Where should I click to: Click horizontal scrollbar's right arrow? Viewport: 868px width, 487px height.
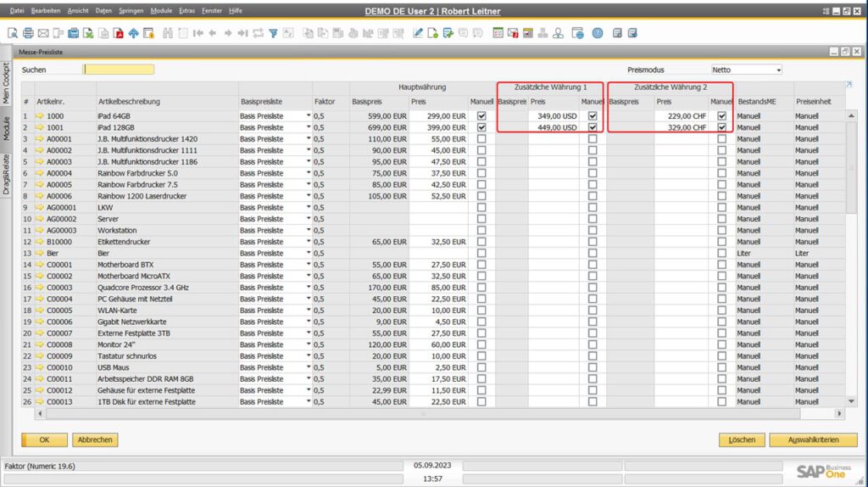(839, 413)
